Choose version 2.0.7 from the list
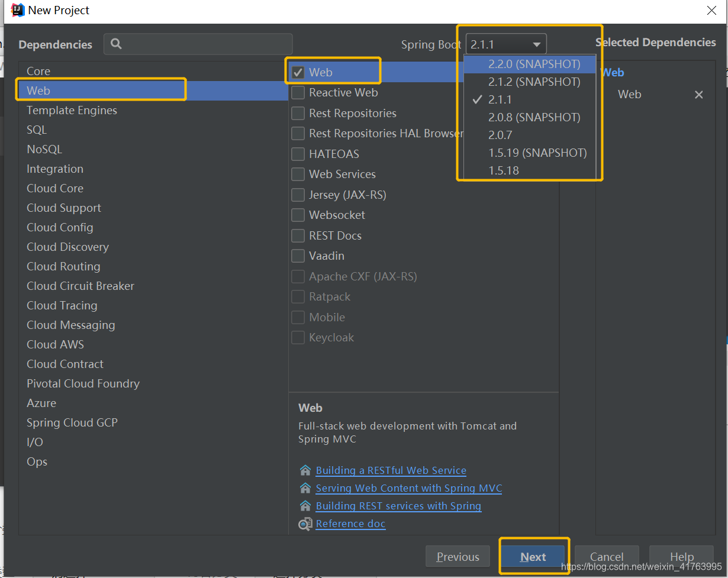Screen dimensions: 728x578 click(530, 135)
